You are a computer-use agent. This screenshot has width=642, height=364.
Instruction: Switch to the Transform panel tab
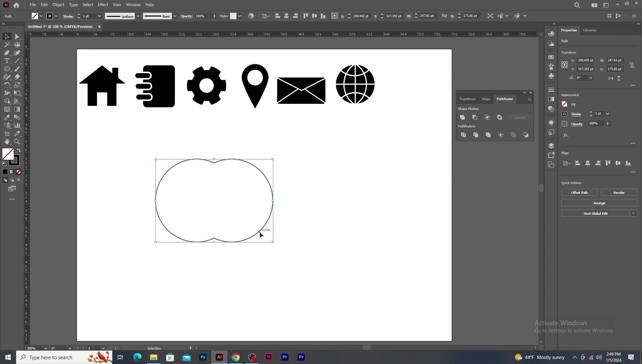click(x=467, y=99)
